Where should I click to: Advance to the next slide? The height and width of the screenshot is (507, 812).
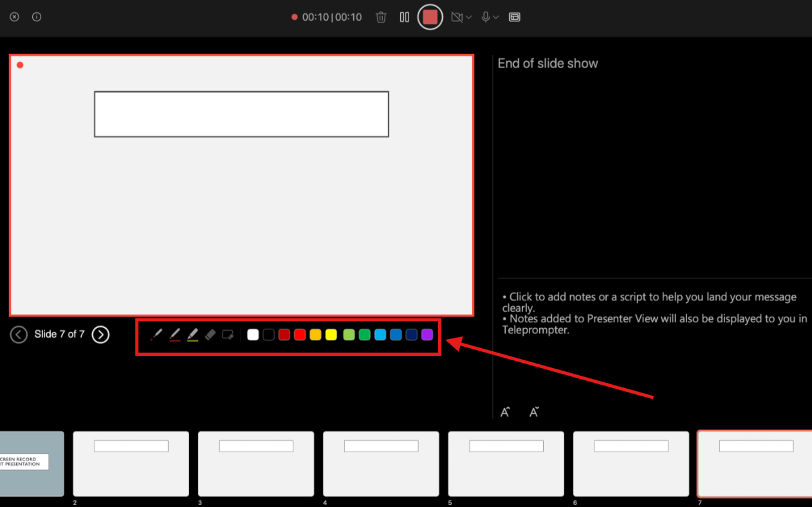(100, 334)
